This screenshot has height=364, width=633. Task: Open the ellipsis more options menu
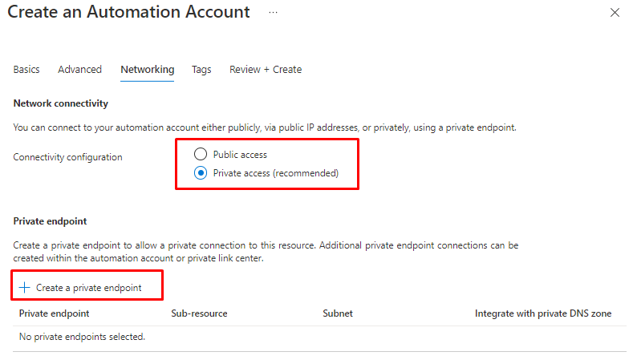tap(273, 13)
